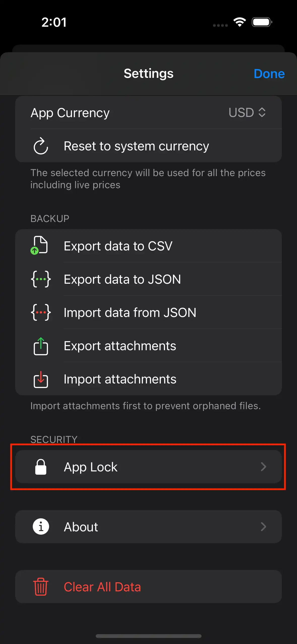Tap Clear All Data

click(x=148, y=587)
